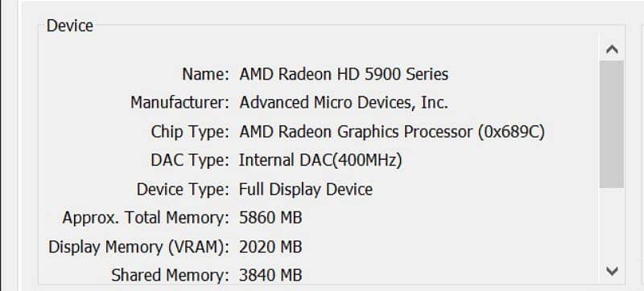The width and height of the screenshot is (644, 291).
Task: Select the Full Display Device value
Action: 306,190
